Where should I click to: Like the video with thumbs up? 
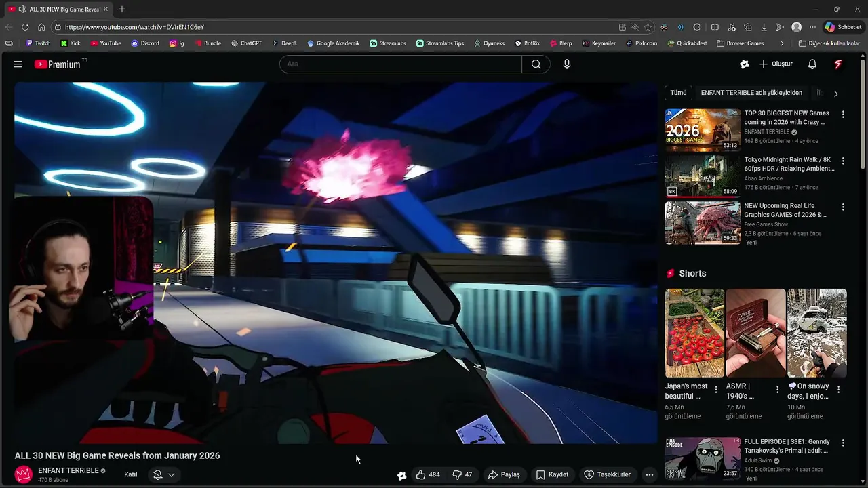pos(428,474)
